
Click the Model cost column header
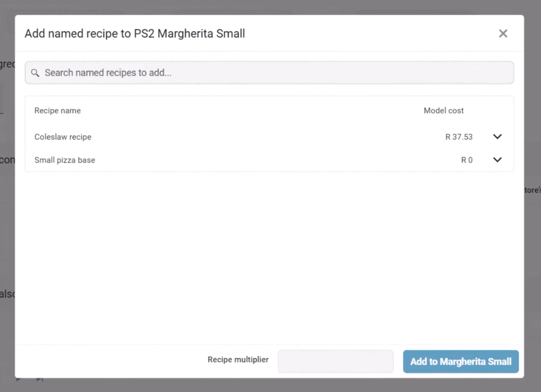[x=444, y=110]
